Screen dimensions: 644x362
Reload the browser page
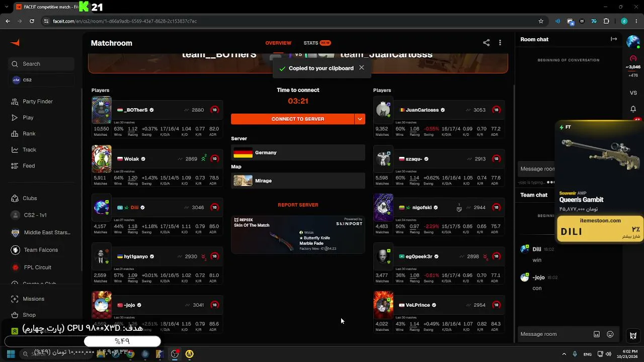pos(32,21)
